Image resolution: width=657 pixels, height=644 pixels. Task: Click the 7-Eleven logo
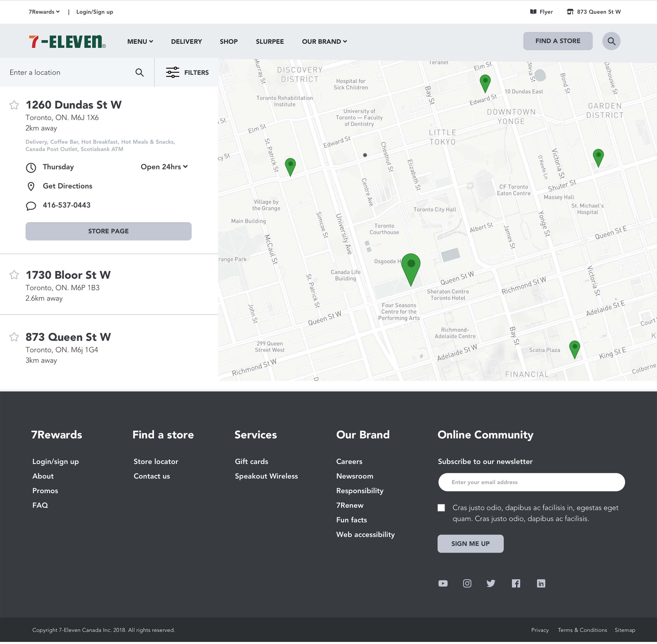[x=67, y=42]
